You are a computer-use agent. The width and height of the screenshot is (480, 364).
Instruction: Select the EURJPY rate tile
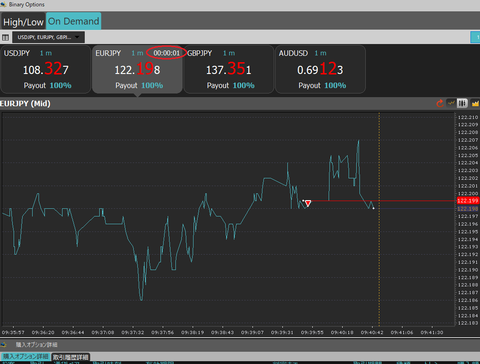coord(137,70)
